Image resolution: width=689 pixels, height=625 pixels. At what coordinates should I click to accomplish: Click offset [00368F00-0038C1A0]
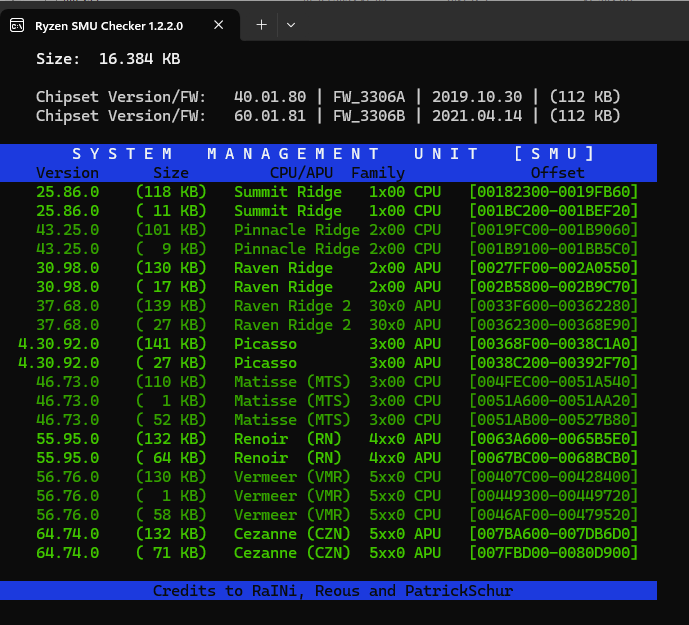pyautogui.click(x=554, y=344)
